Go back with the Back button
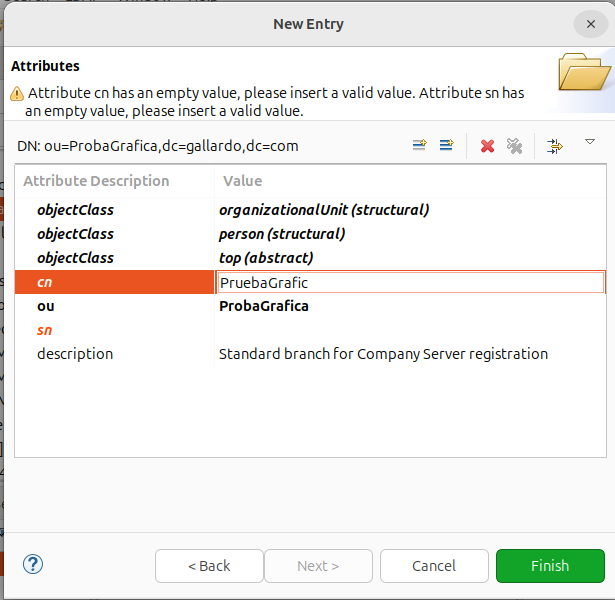The width and height of the screenshot is (615, 600). pyautogui.click(x=209, y=566)
